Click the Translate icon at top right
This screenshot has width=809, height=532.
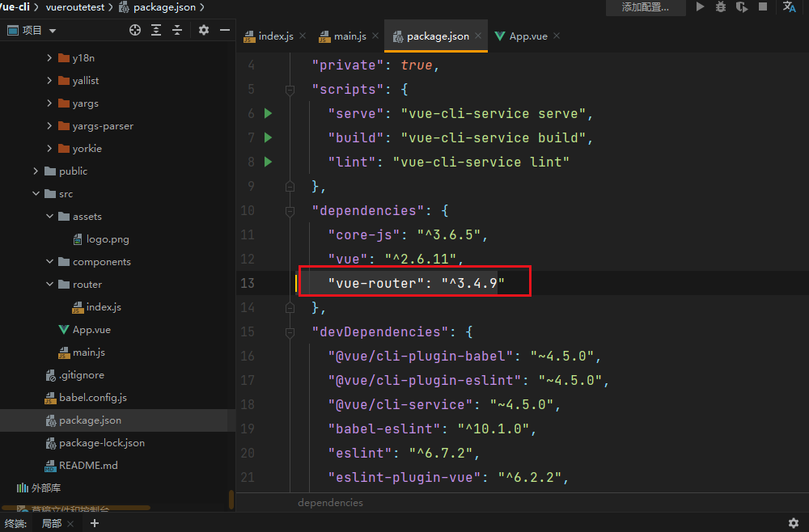click(x=789, y=6)
